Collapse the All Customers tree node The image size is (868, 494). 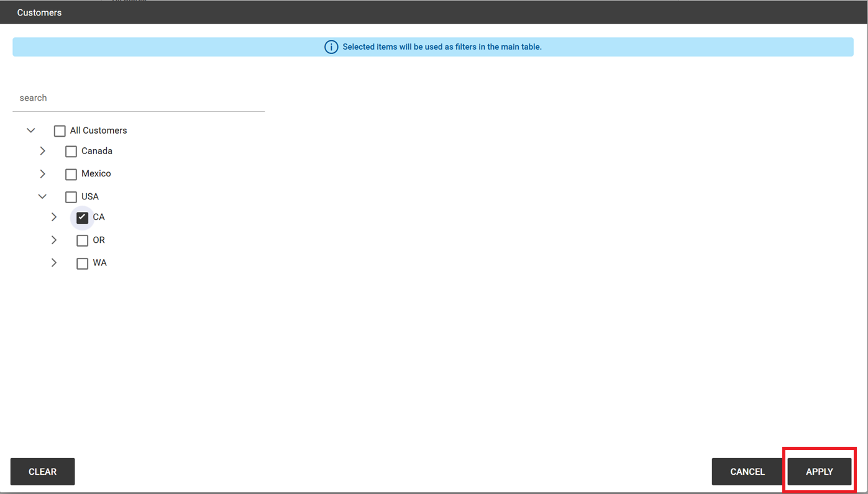[x=31, y=130]
